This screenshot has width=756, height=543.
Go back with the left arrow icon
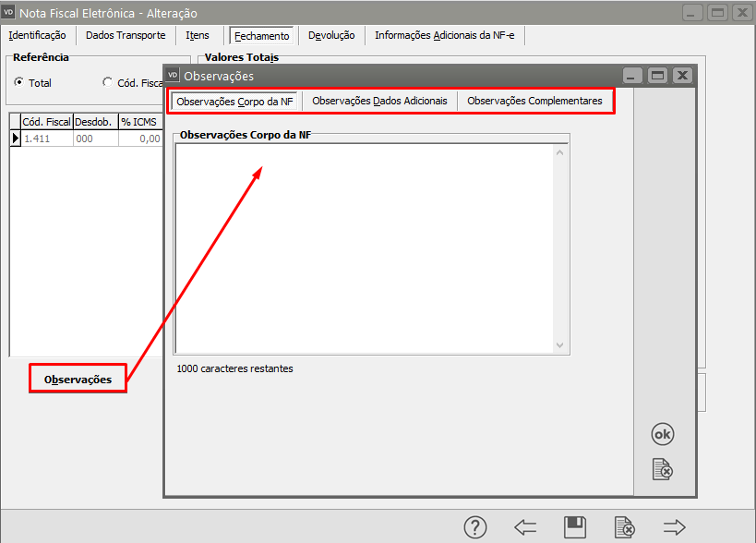pyautogui.click(x=525, y=527)
